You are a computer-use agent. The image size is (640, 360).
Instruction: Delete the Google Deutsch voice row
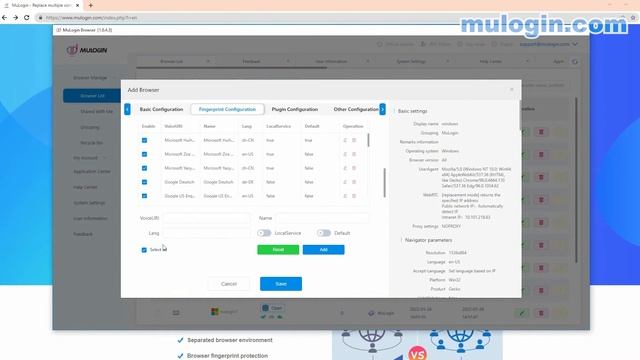click(x=354, y=182)
